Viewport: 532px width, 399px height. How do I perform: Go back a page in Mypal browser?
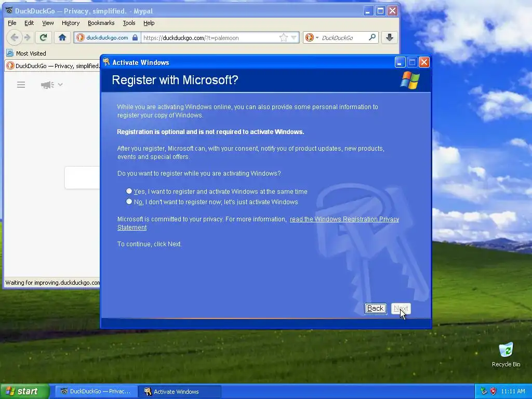click(x=14, y=37)
